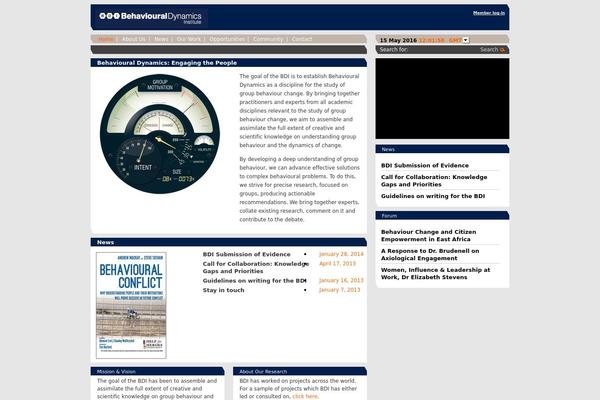
Task: Open sidebar 'Call for Collaboration: Knowledge Gaps' link
Action: coord(434,181)
